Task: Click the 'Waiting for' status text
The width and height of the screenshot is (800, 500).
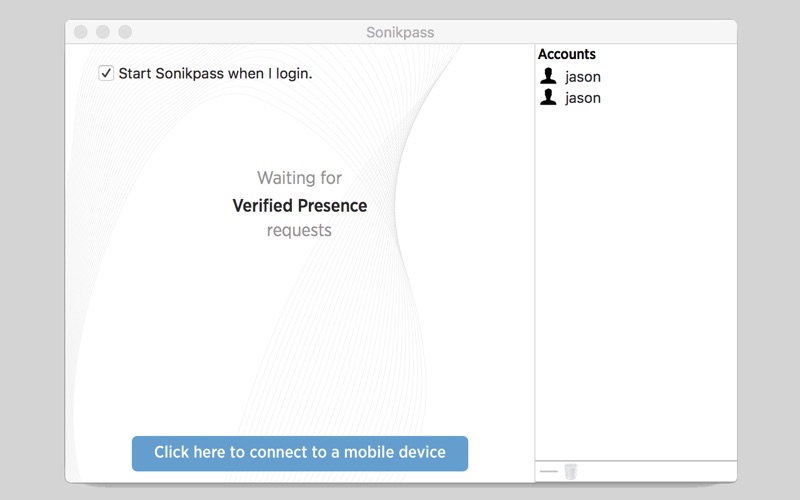Action: tap(299, 178)
